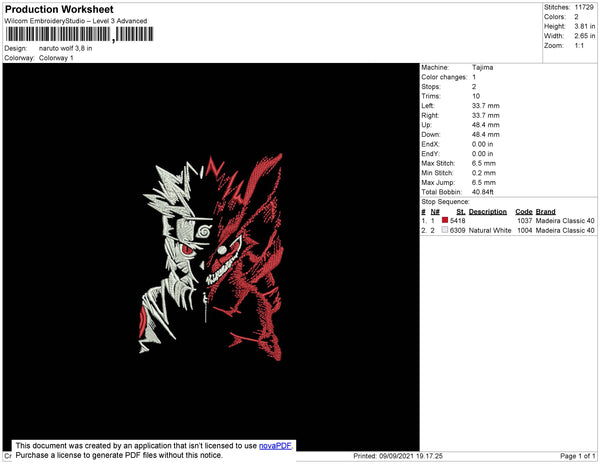This screenshot has height=464, width=600.
Task: Click the embroidery design preview image
Action: (211, 257)
